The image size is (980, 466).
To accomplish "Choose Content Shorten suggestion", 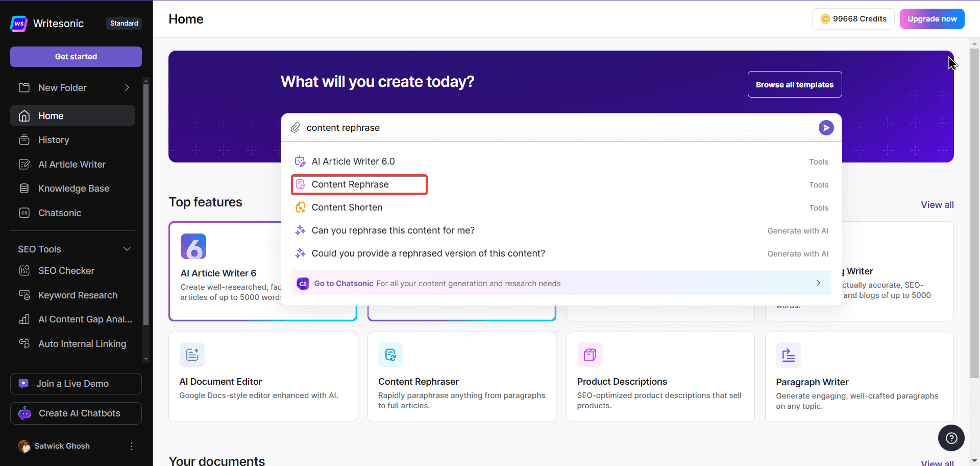I will click(347, 207).
